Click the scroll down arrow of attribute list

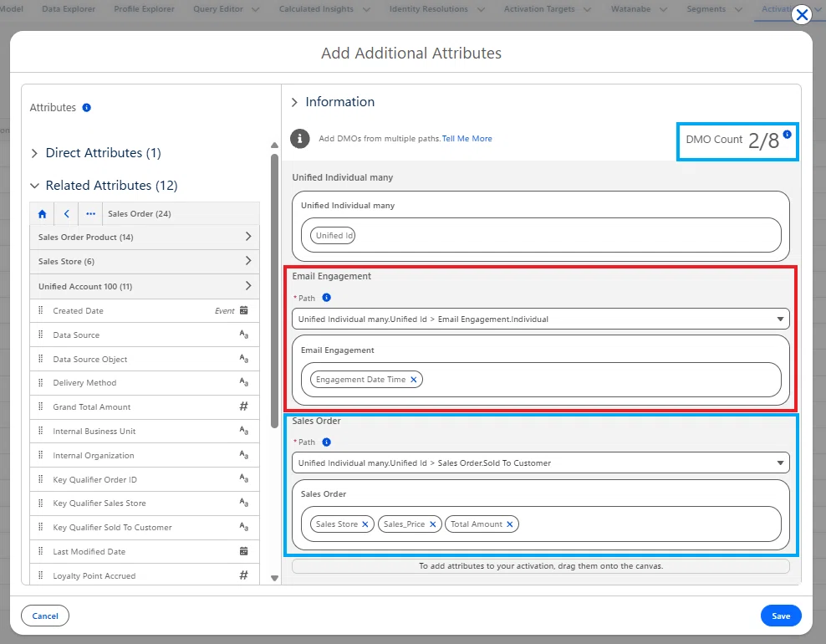tap(274, 578)
